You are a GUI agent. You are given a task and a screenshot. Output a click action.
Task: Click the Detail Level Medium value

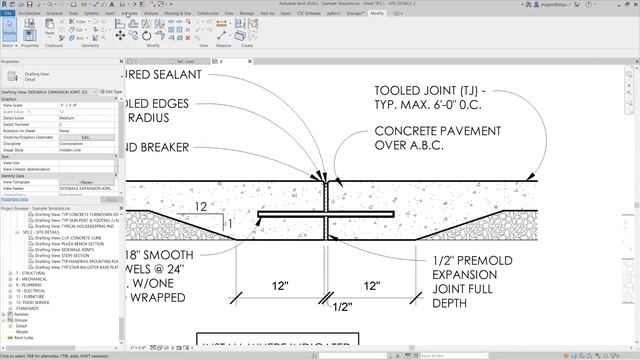click(x=87, y=118)
